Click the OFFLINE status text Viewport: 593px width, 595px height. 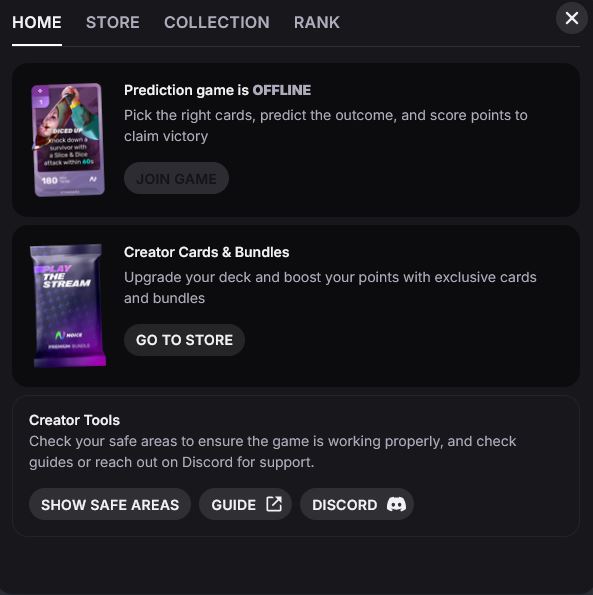(x=282, y=90)
